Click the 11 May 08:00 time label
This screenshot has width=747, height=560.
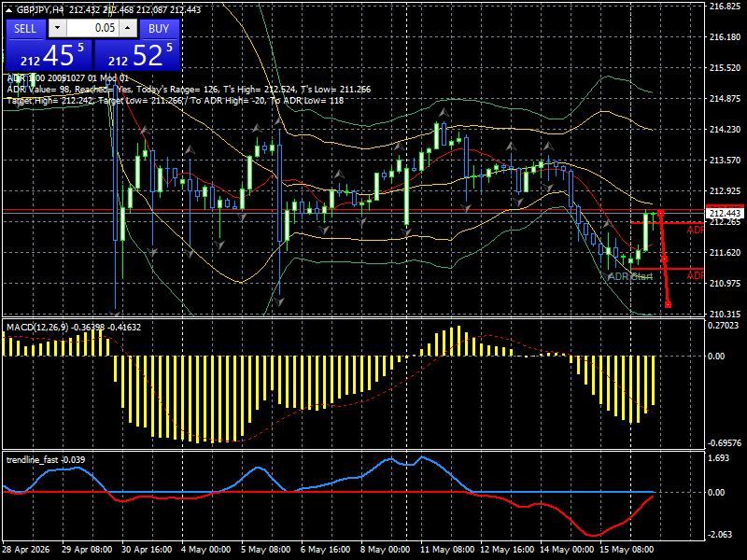[447, 549]
